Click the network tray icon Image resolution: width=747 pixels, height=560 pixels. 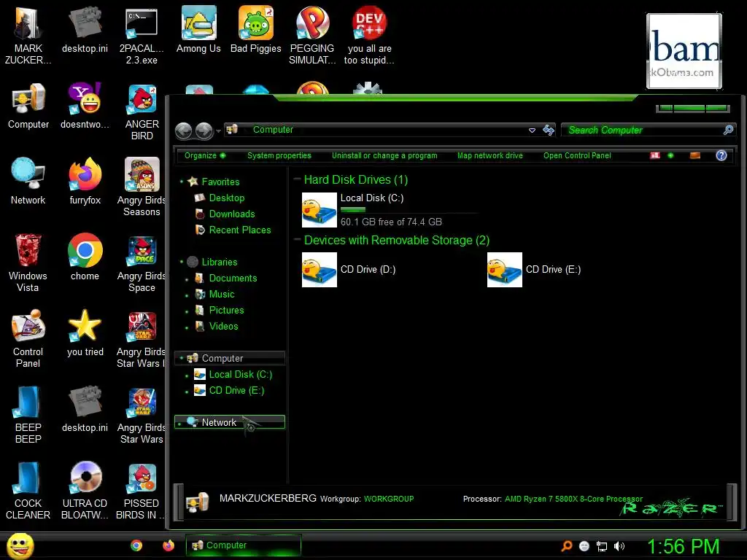click(x=602, y=547)
